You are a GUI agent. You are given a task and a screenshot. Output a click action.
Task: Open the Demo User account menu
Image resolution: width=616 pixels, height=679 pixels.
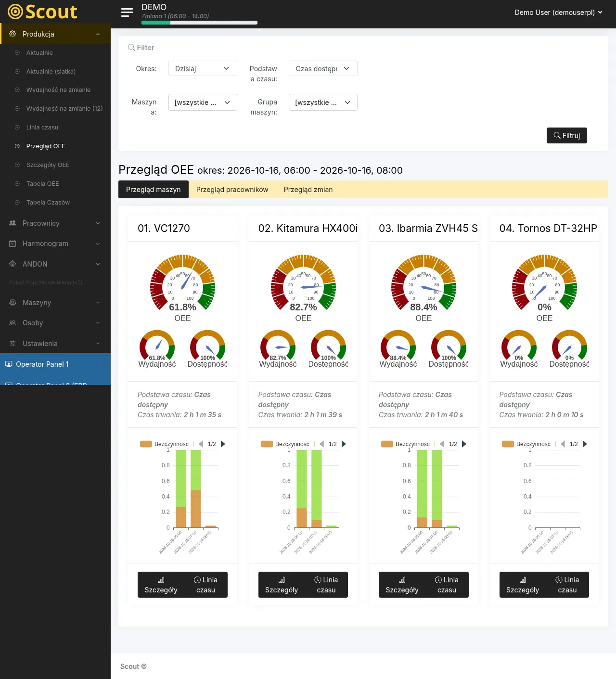point(558,13)
